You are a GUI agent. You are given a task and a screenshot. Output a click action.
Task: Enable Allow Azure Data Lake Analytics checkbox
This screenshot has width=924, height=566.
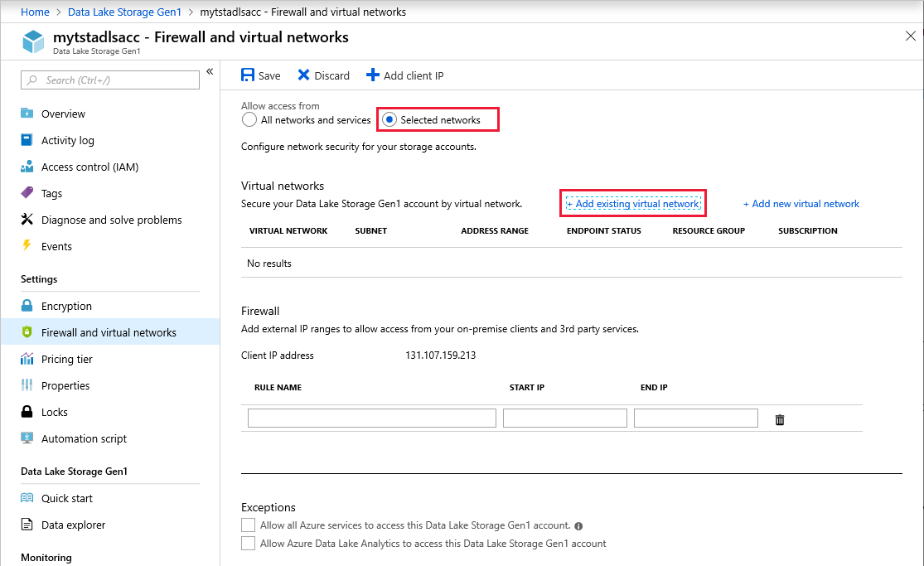(x=248, y=544)
